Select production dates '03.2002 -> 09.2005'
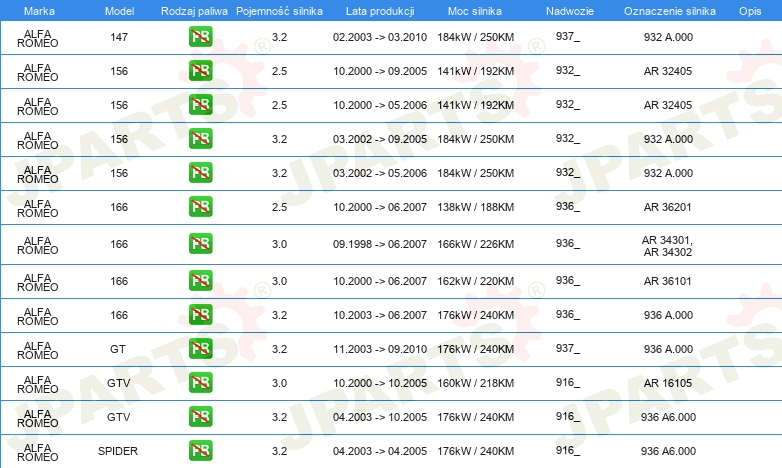The height and width of the screenshot is (468, 782). click(x=380, y=139)
